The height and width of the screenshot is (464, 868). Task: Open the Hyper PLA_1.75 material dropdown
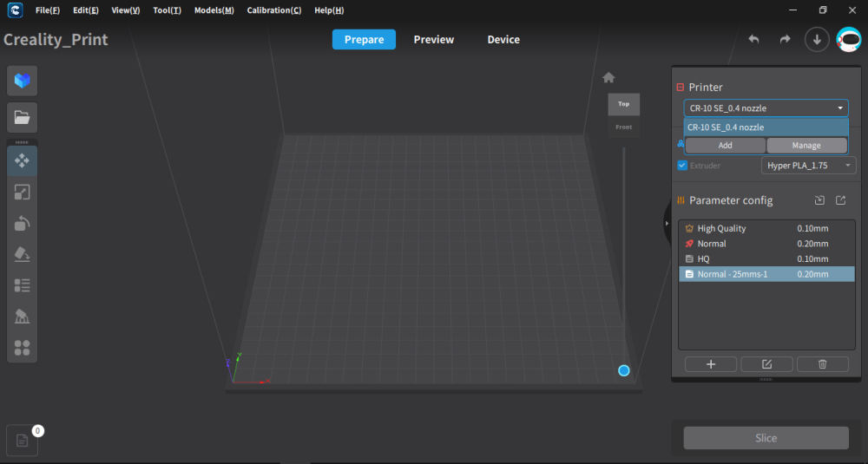808,166
